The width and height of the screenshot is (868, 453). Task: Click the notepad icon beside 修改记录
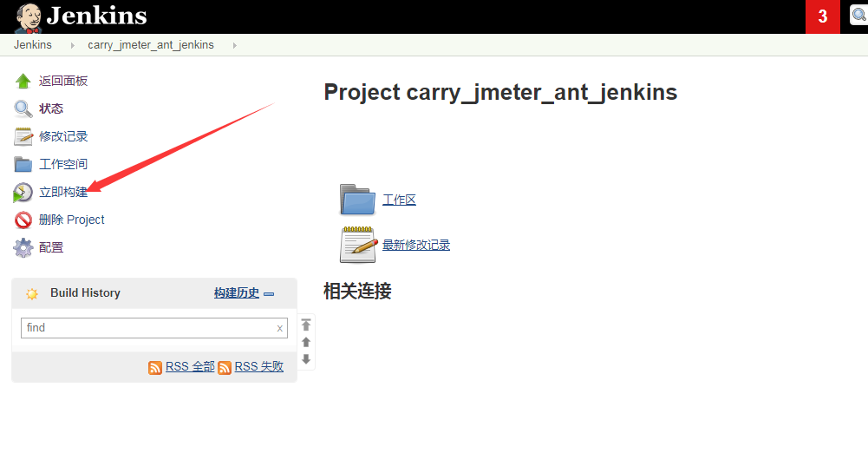tap(23, 136)
